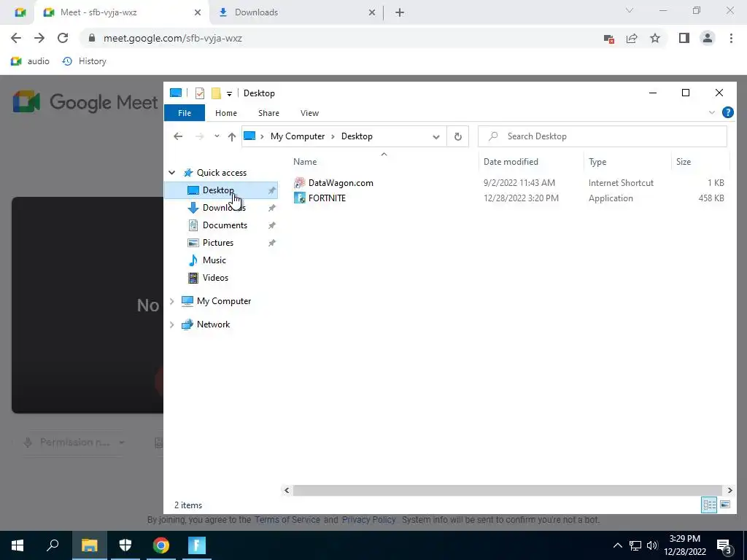The width and height of the screenshot is (747, 560).
Task: Bookmark this page with star icon
Action: pyautogui.click(x=655, y=38)
